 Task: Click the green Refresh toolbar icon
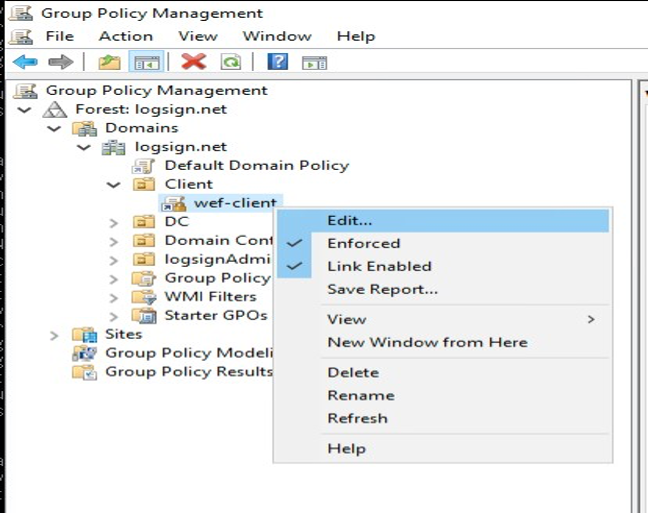pyautogui.click(x=230, y=63)
